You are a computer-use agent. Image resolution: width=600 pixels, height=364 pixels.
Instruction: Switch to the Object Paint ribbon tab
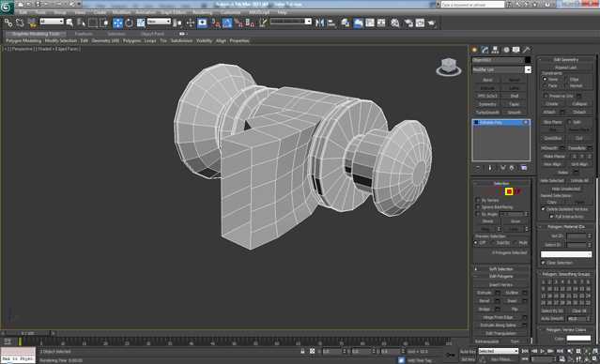152,34
